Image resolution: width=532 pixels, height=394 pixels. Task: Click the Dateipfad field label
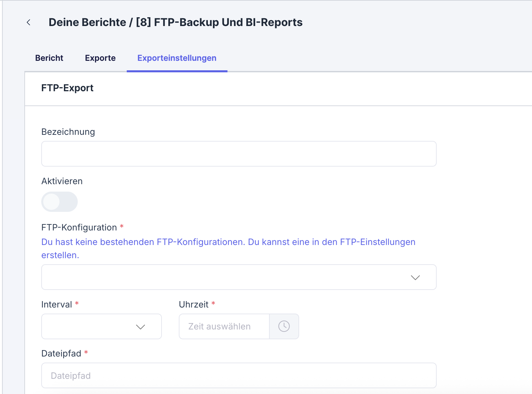(x=61, y=353)
